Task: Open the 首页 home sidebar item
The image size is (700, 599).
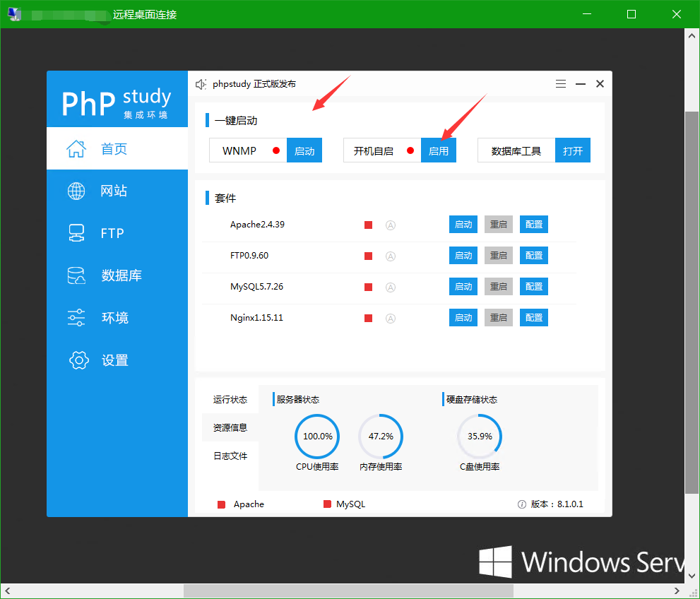Action: tap(117, 148)
